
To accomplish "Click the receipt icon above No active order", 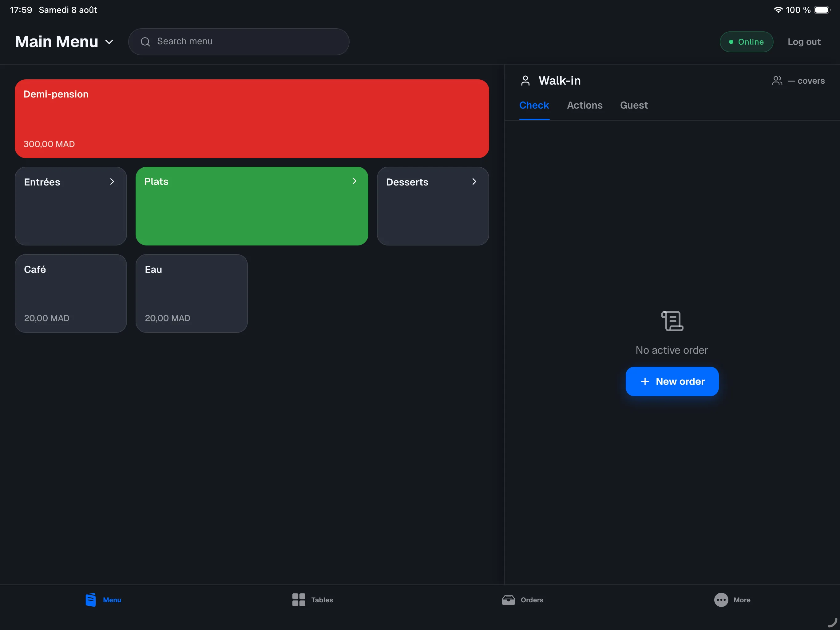I will [x=672, y=321].
